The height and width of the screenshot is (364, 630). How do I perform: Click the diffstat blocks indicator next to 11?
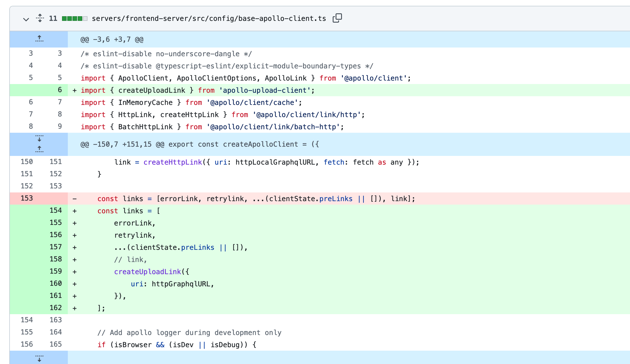click(75, 19)
